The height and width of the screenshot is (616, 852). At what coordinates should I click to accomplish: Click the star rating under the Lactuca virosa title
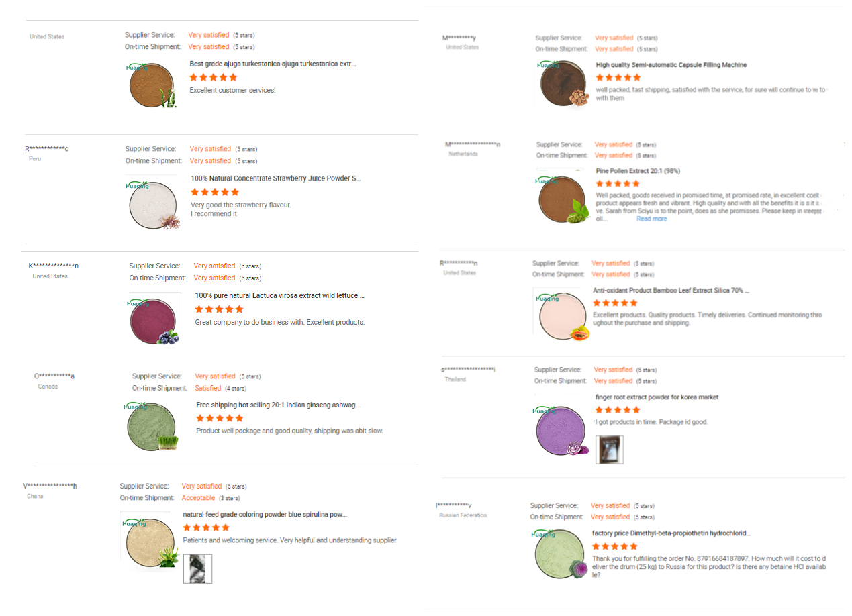click(219, 309)
